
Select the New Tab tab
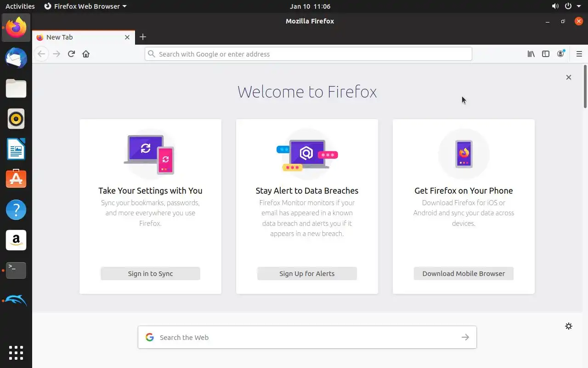tap(78, 37)
